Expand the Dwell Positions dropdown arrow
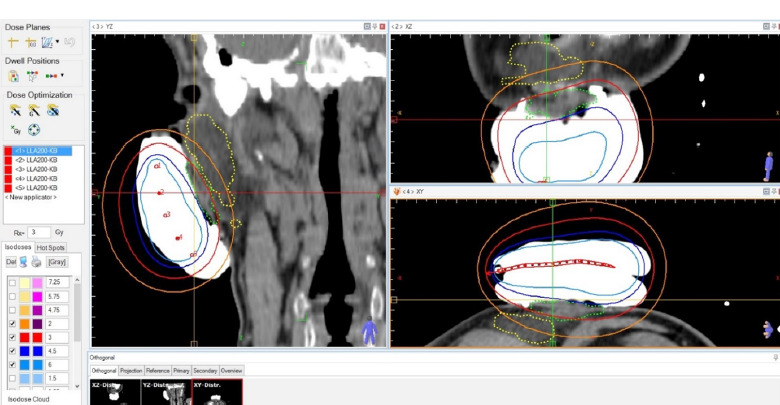Screen dimensions: 780x405 point(62,76)
